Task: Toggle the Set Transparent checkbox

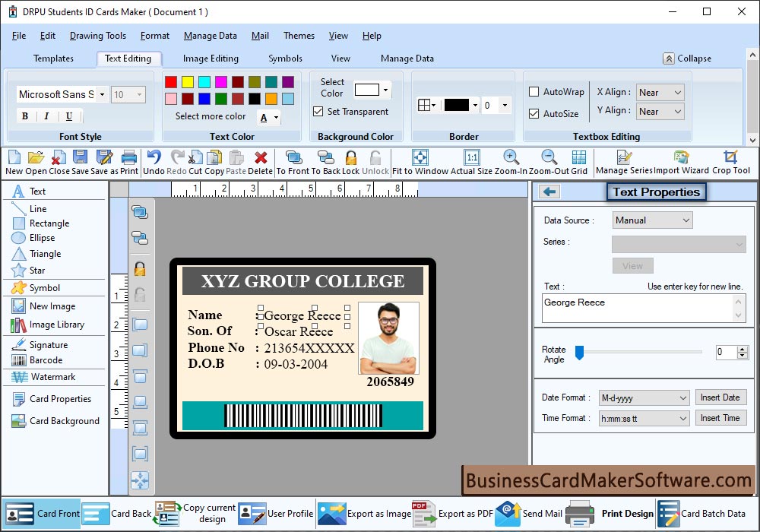Action: pyautogui.click(x=318, y=112)
